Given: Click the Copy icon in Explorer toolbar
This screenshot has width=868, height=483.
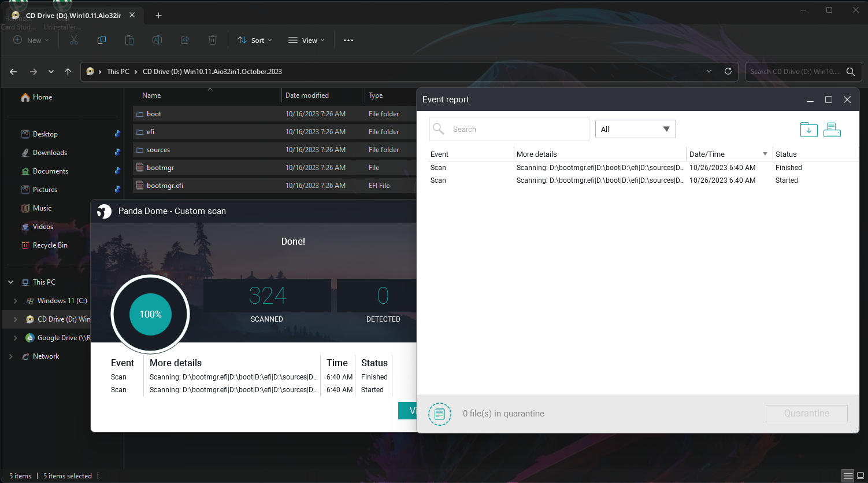Looking at the screenshot, I should 102,40.
